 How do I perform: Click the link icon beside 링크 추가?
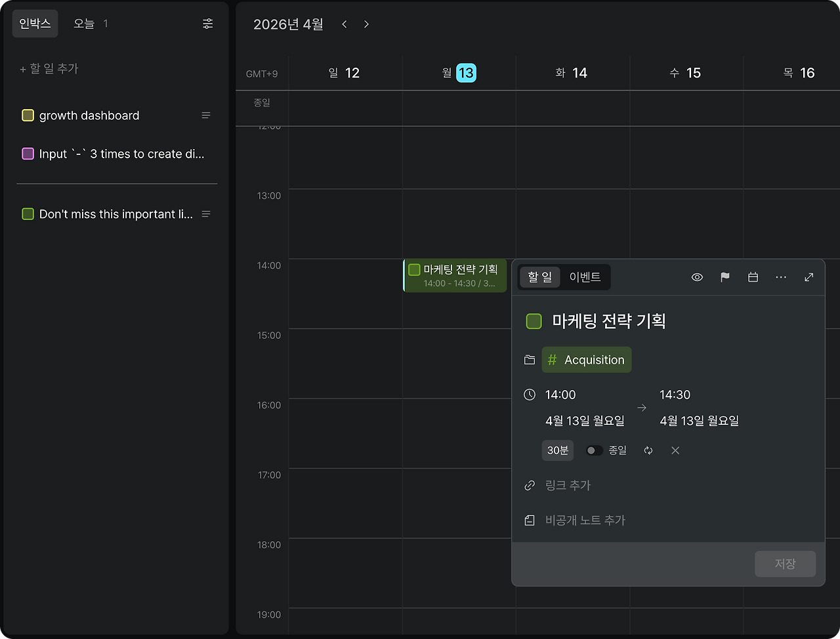pos(530,485)
